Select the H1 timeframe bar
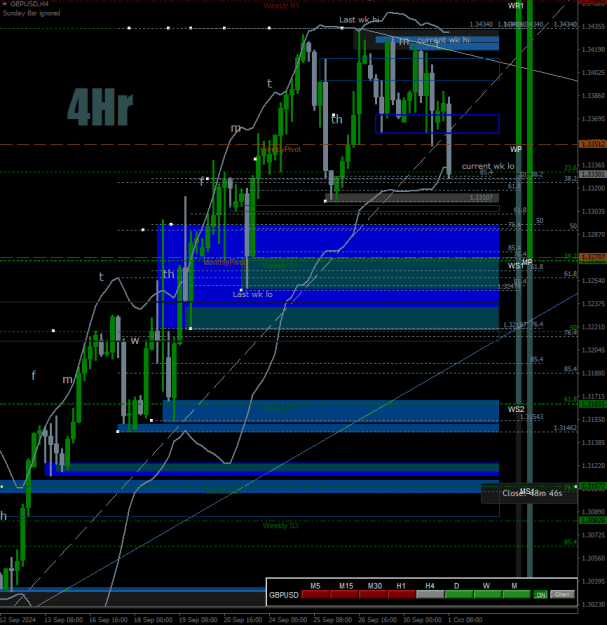The image size is (607, 625). point(402,595)
